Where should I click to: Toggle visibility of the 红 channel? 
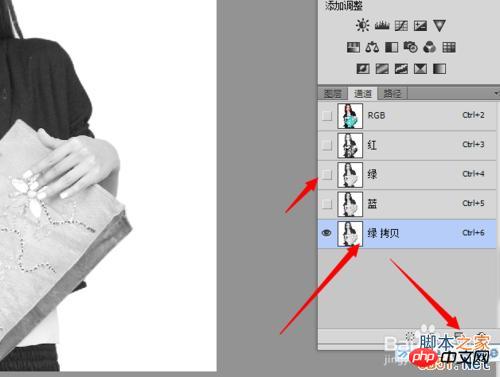327,145
